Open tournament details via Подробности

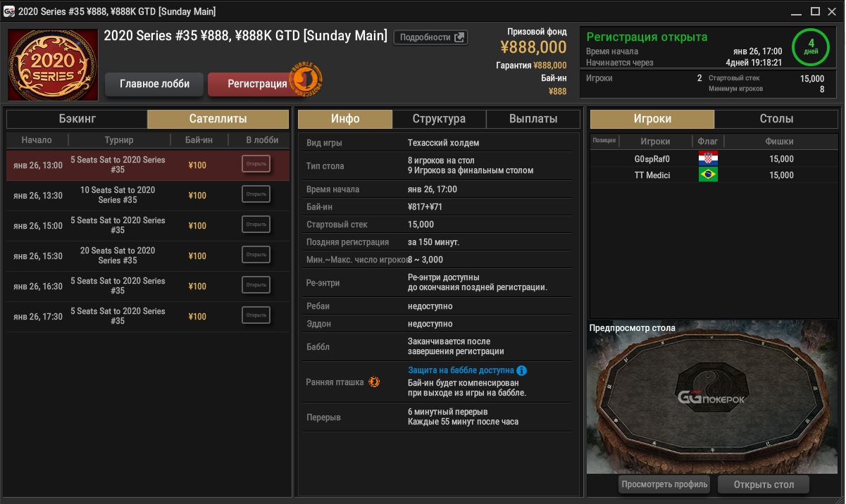point(430,37)
